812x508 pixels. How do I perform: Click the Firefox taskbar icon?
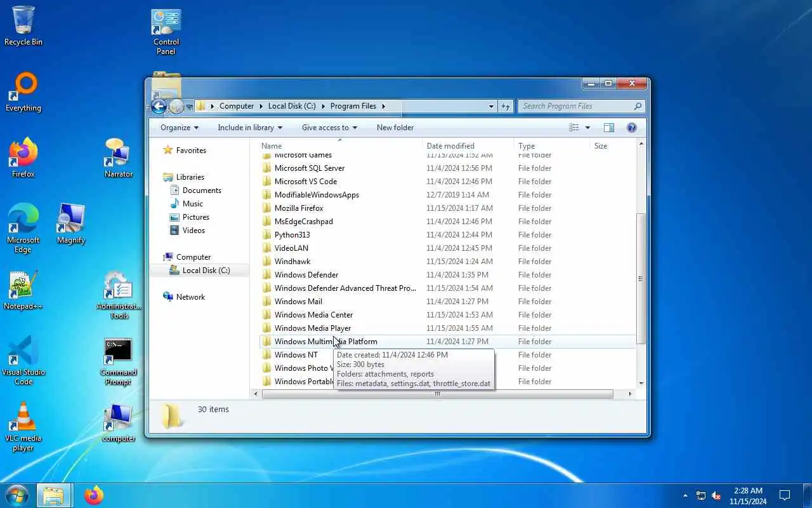94,495
